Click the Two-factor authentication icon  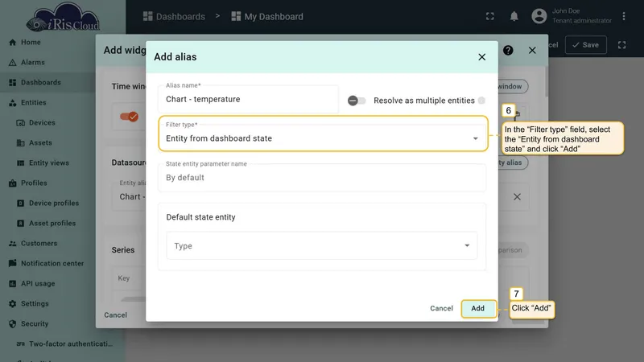21,344
